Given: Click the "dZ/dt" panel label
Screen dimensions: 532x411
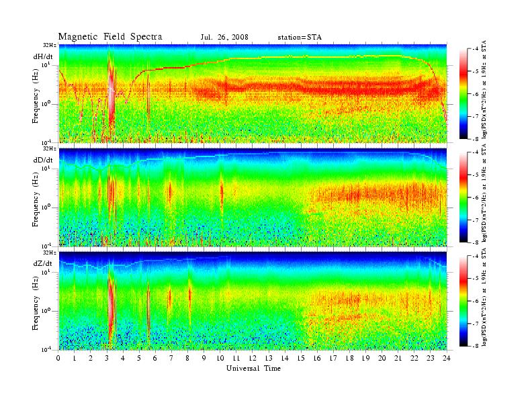Looking at the screenshot, I should click(x=43, y=263).
